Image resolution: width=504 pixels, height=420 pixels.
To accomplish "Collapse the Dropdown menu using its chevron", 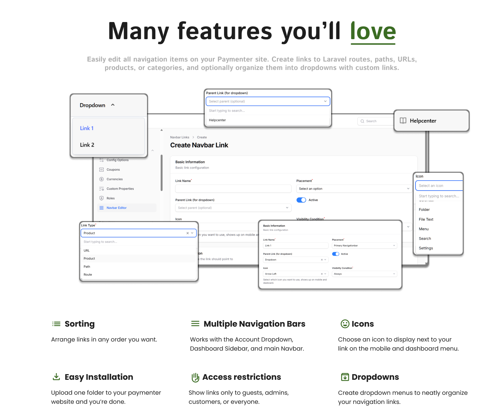I will pyautogui.click(x=113, y=105).
